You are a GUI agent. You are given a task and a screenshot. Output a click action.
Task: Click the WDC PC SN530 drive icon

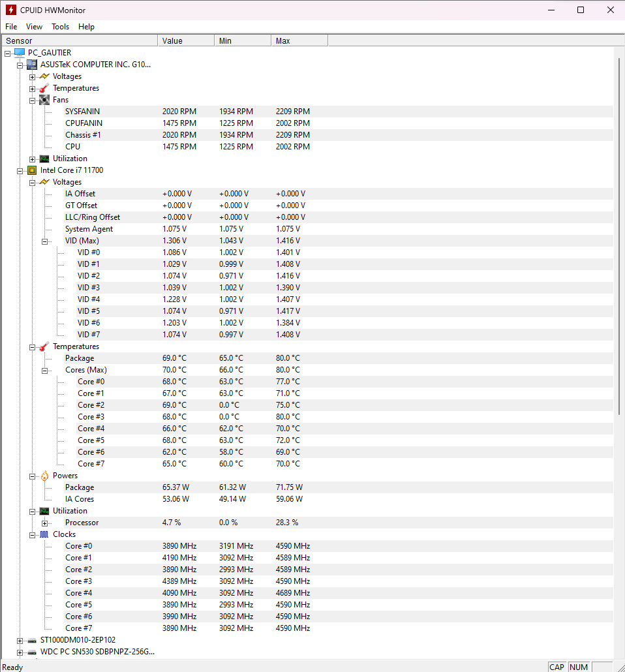point(32,652)
